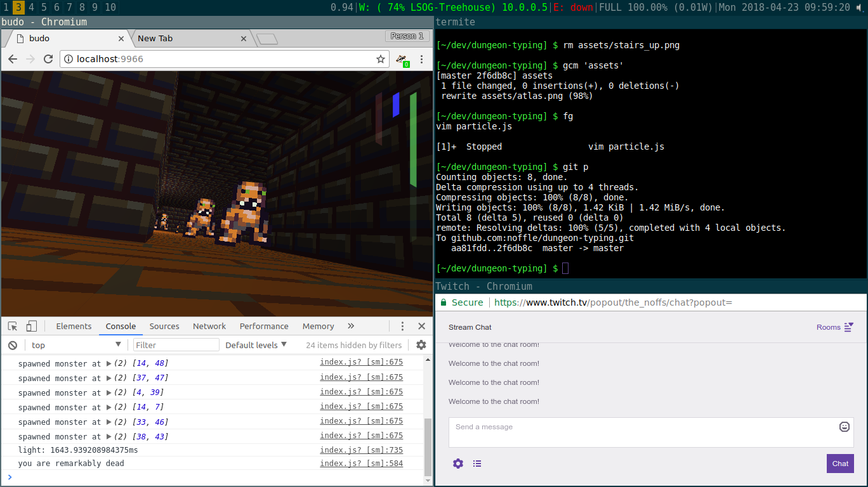The height and width of the screenshot is (487, 868).
Task: Bookmark this page with the star icon
Action: coord(381,59)
